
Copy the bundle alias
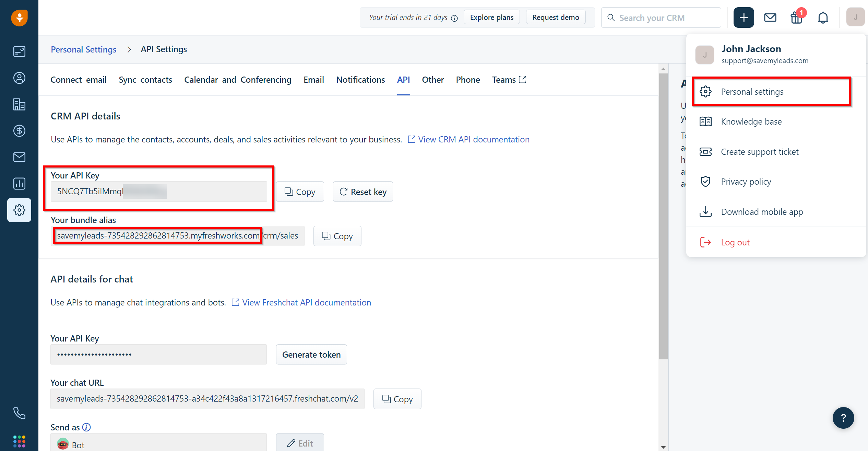[x=337, y=236]
